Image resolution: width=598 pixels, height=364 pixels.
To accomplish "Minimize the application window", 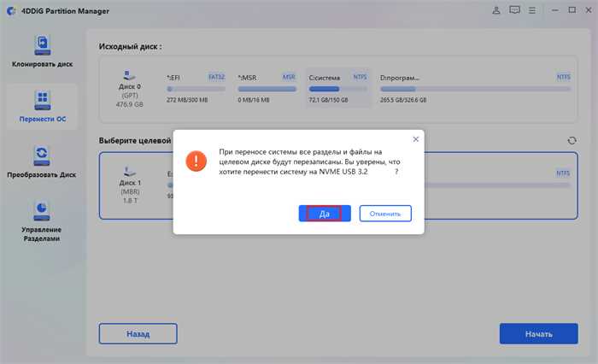I will click(x=555, y=10).
